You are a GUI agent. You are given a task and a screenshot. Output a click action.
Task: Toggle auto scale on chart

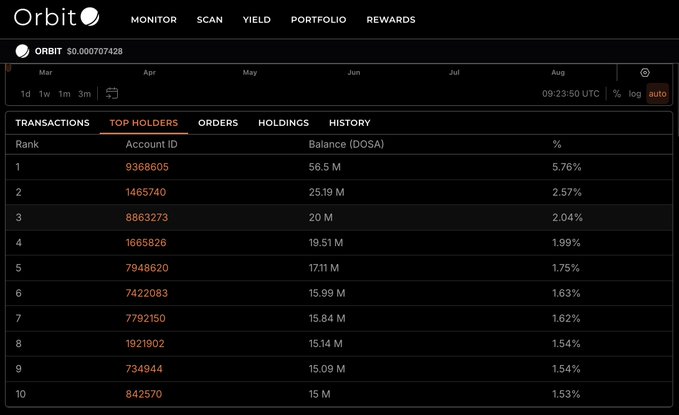point(657,94)
